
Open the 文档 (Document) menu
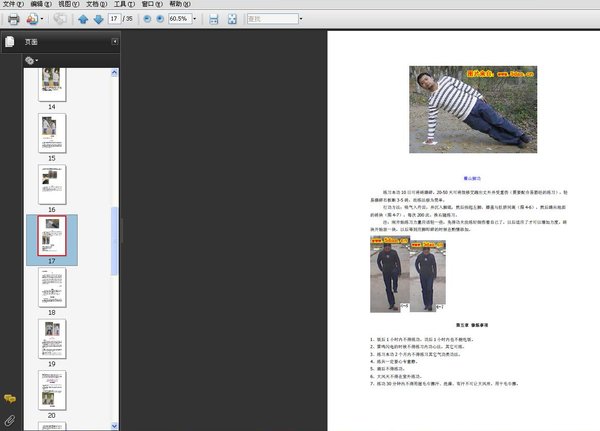(97, 4)
